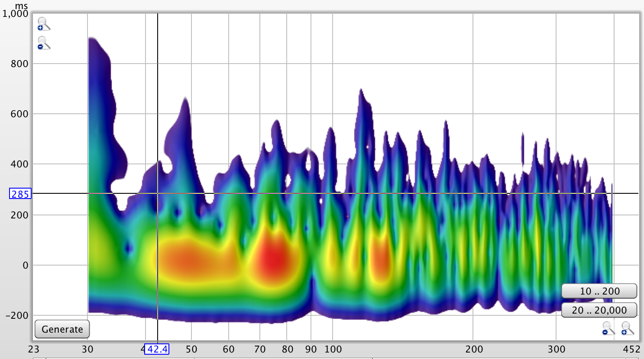The height and width of the screenshot is (359, 644).
Task: Click the 42.4 Hz cursor value box
Action: [157, 349]
